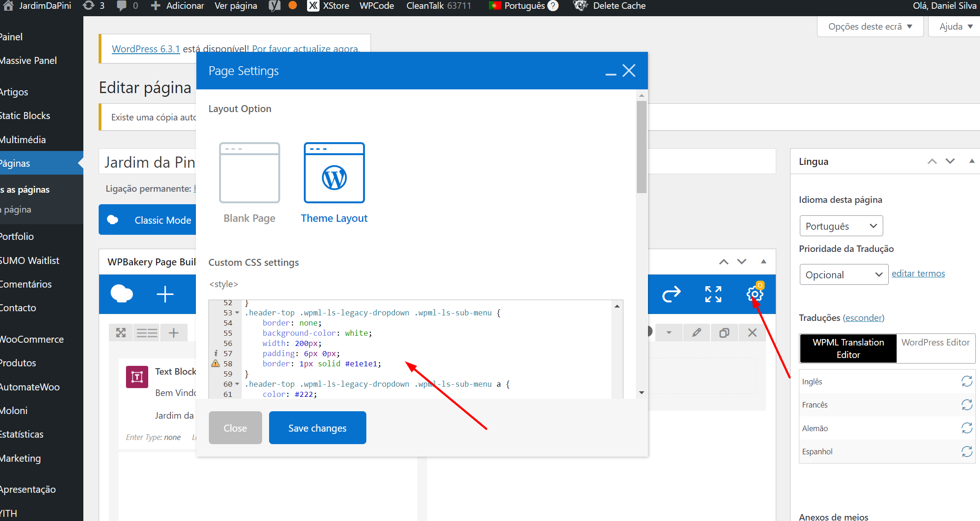Open the row toggle dropdown arrow
Screen dimensions: 980x521
pos(669,333)
